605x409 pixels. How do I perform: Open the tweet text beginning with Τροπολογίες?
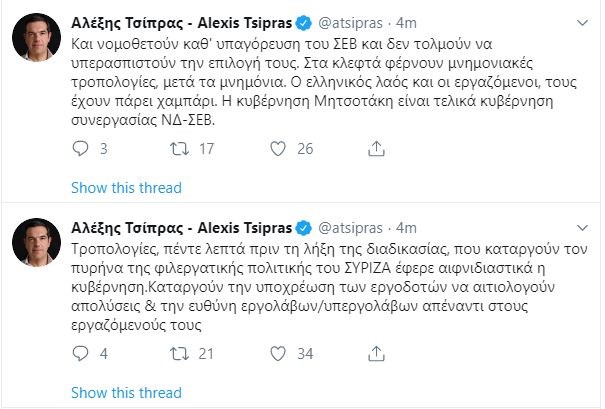coord(300,285)
